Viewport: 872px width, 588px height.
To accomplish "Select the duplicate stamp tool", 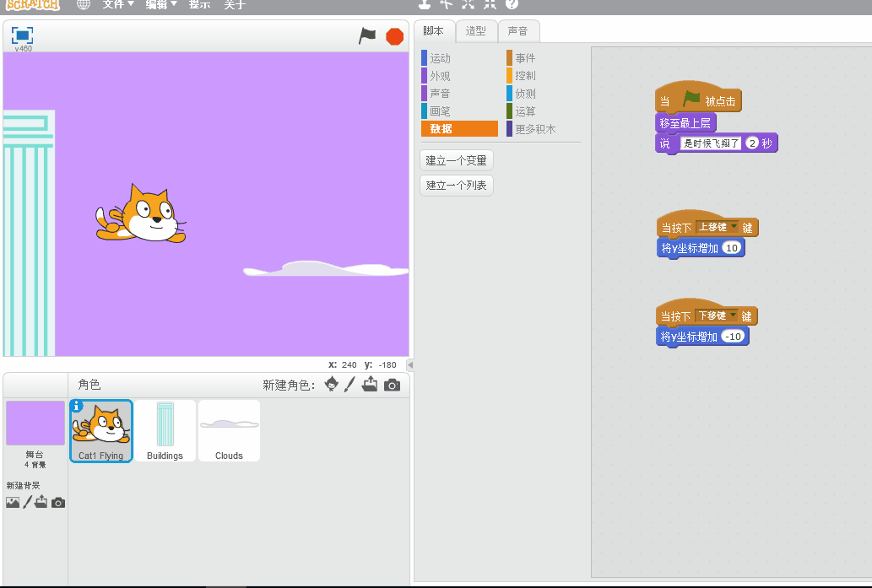I will (x=425, y=4).
